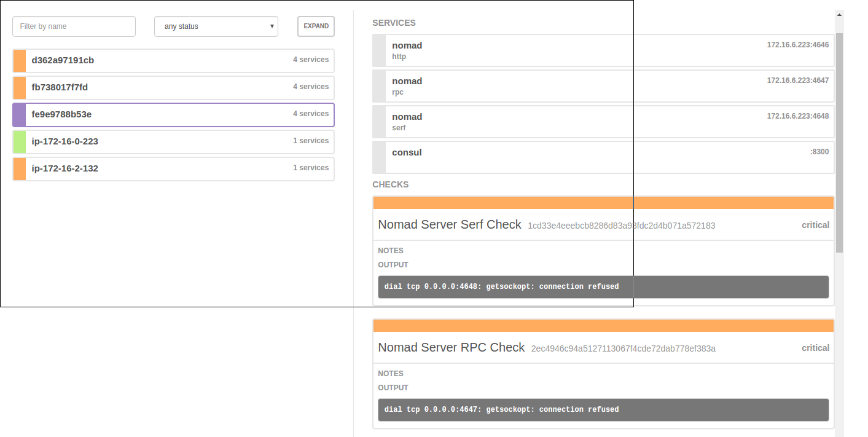Select node fb738017f7fd

tap(173, 87)
